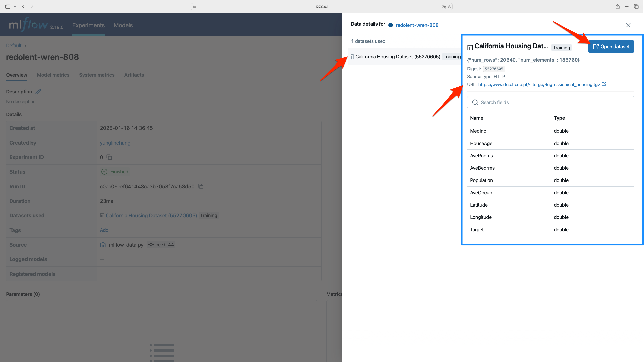
Task: Close the data details drawer
Action: pyautogui.click(x=628, y=25)
